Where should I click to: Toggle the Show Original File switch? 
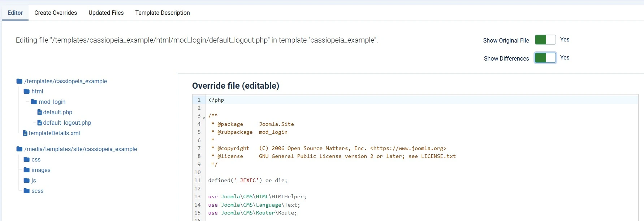click(545, 40)
